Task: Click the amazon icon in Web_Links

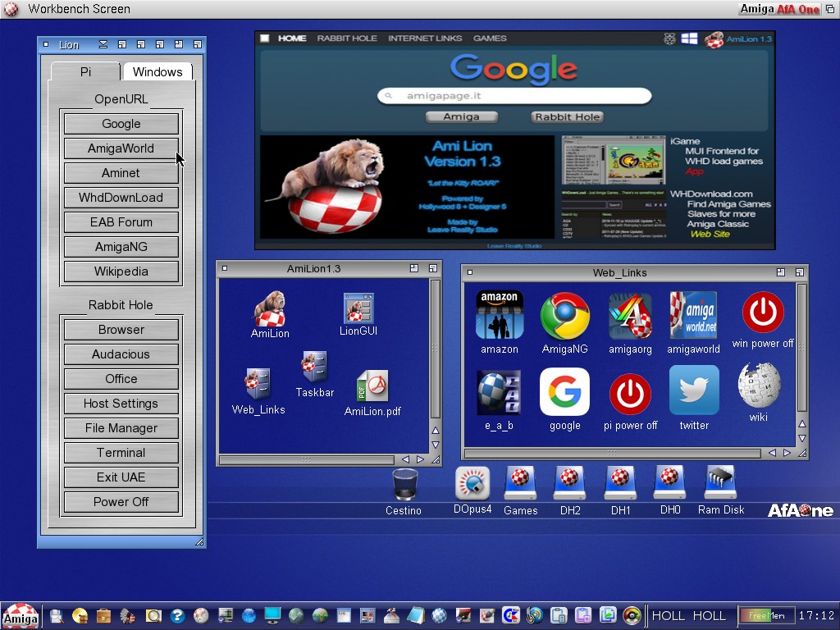Action: [x=500, y=316]
